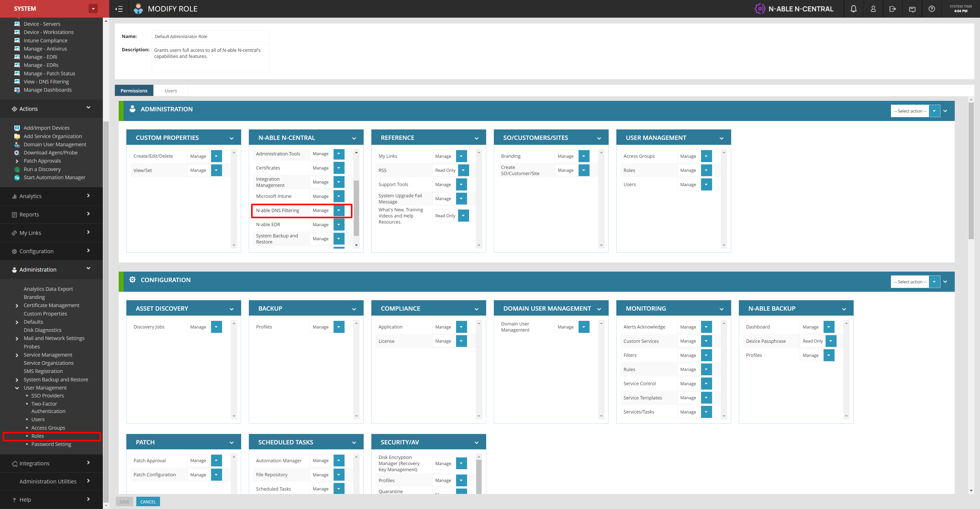Switch to the Users tab
The width and height of the screenshot is (980, 509).
[170, 91]
